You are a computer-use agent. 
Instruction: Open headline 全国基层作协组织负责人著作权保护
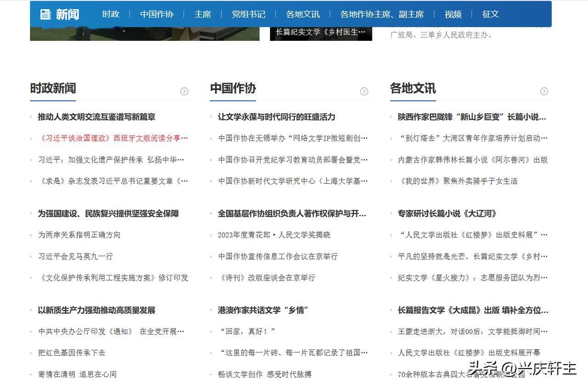292,213
